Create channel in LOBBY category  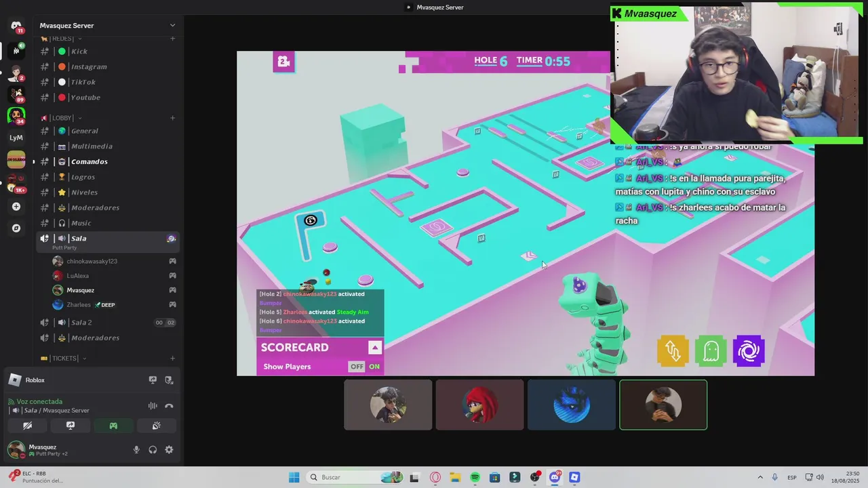[x=172, y=118]
